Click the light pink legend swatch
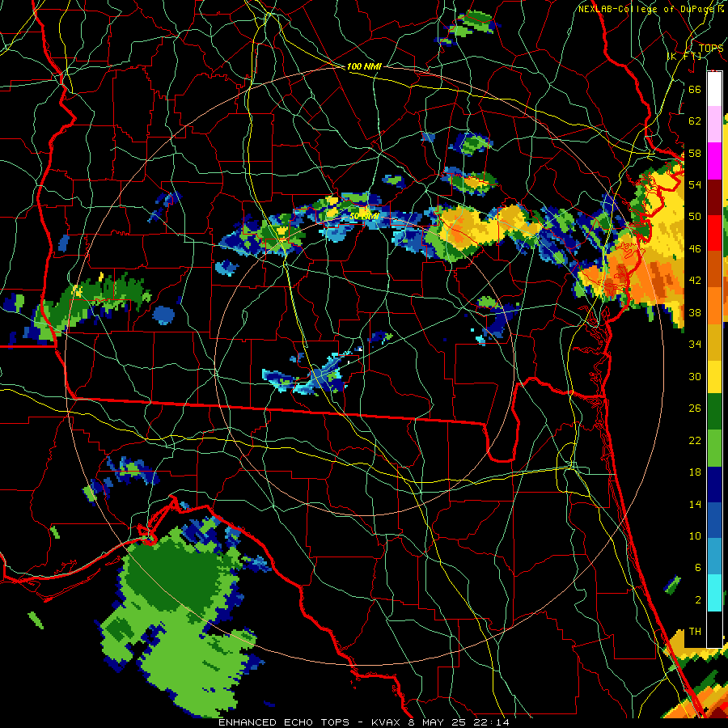 click(714, 125)
